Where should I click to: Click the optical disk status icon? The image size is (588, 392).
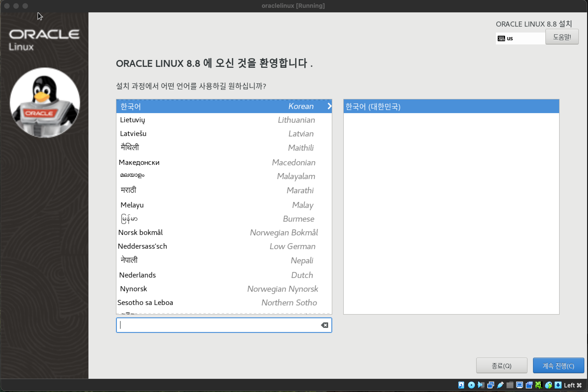point(471,385)
